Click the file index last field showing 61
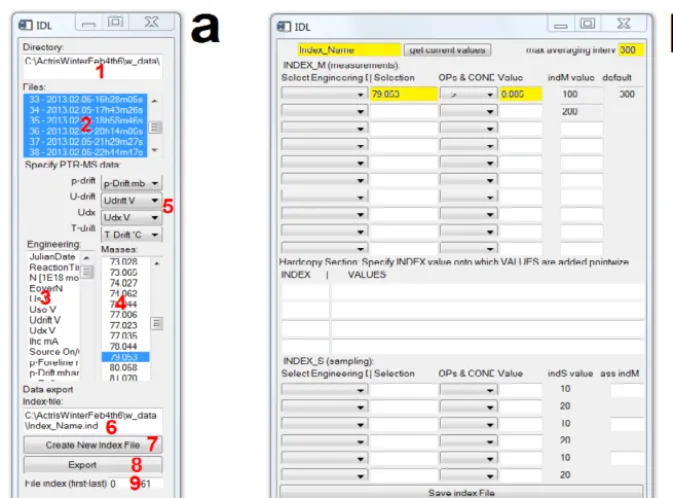The width and height of the screenshot is (673, 498). [151, 484]
